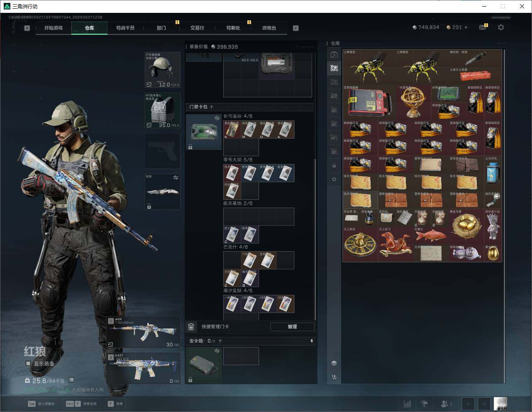The width and height of the screenshot is (532, 412).
Task: Go to the 部门 tab
Action: click(x=161, y=28)
